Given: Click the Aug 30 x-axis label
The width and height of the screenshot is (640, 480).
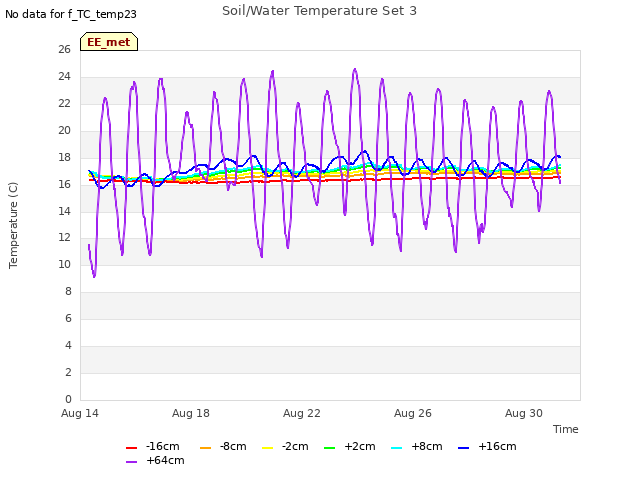Looking at the screenshot, I should tap(524, 413).
